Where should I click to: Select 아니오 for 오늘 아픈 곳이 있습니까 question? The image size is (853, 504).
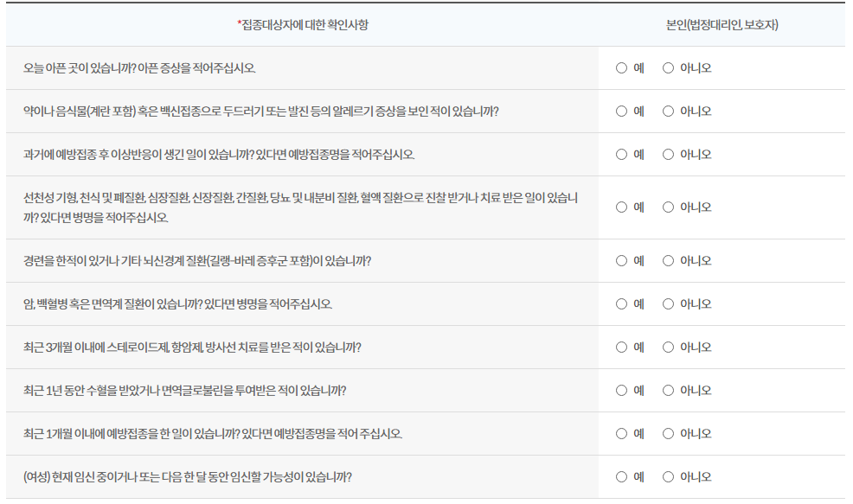click(x=668, y=68)
